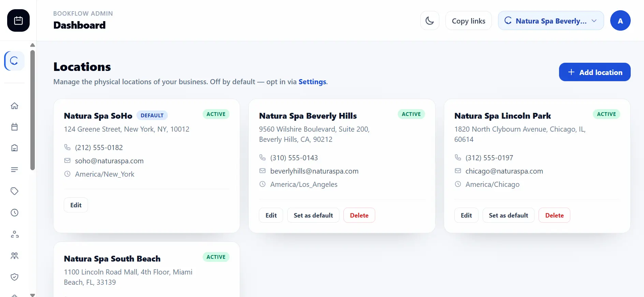Open the Settings link in description

pyautogui.click(x=312, y=82)
